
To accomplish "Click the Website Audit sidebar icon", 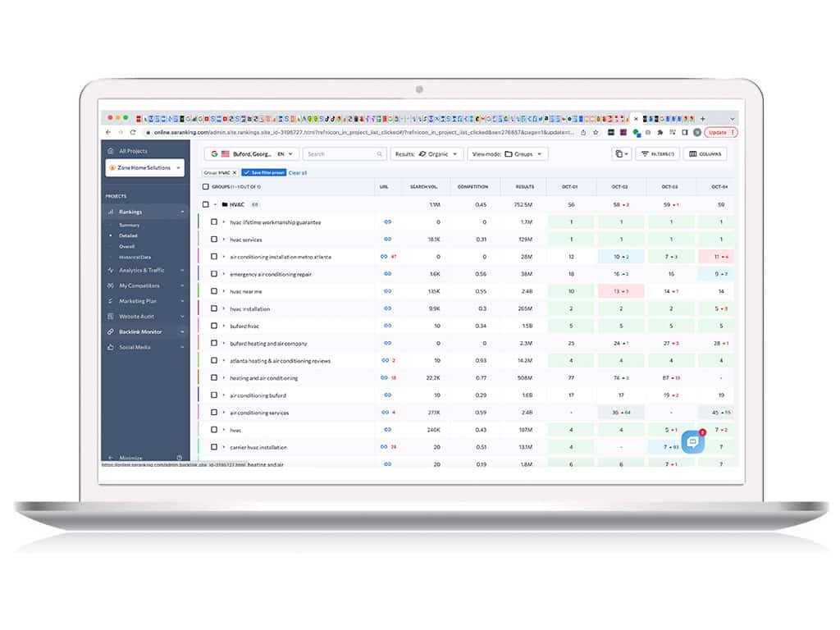I will point(111,317).
